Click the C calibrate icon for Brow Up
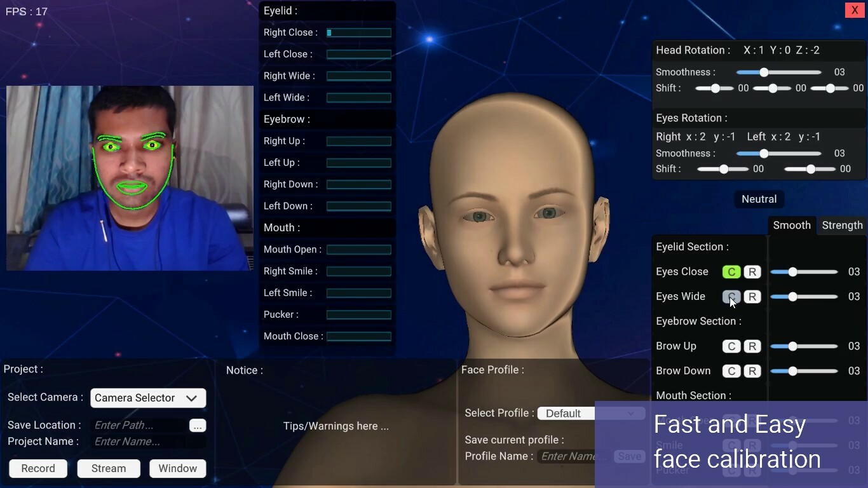The image size is (868, 488). 731,346
